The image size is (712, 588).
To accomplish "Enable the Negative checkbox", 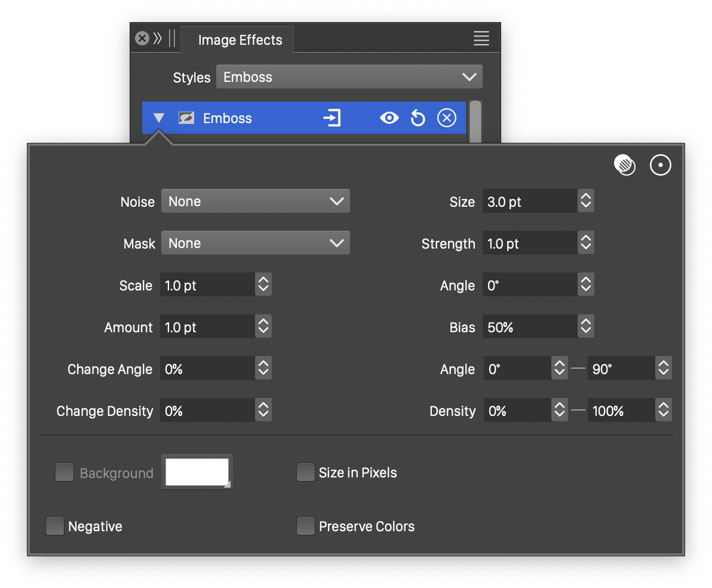I will 55,526.
